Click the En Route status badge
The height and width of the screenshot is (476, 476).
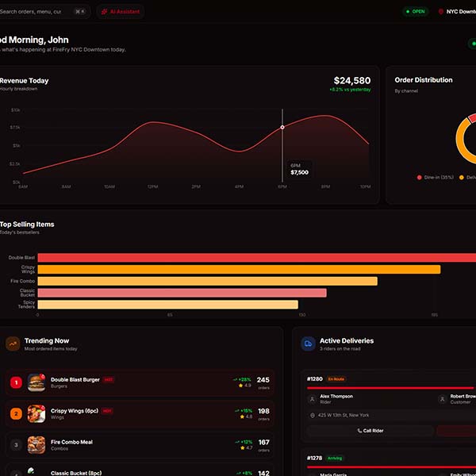click(x=336, y=379)
